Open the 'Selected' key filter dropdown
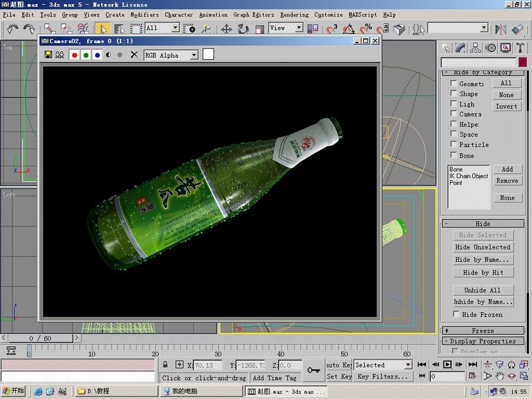Viewport: 532px width, 399px height. [x=408, y=365]
